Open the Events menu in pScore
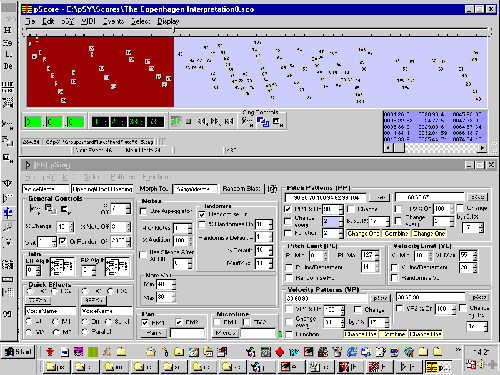Image resolution: width=500 pixels, height=375 pixels. coord(113,21)
